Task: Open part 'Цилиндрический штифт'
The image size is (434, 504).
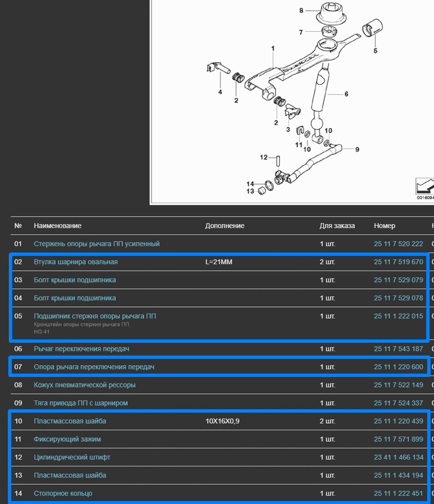Action: [72, 457]
